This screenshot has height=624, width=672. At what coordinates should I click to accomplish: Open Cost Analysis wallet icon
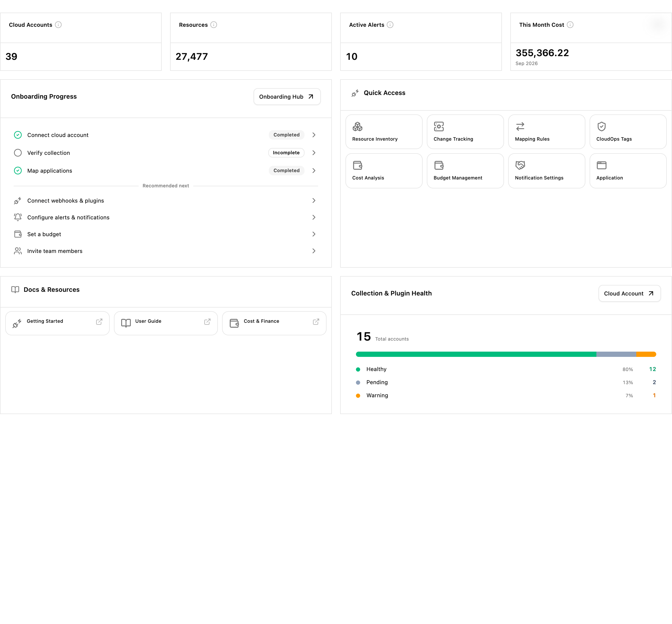pos(358,166)
